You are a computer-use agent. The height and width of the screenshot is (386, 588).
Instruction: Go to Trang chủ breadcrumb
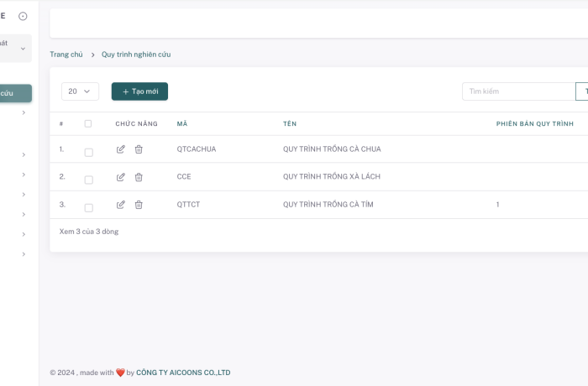[66, 55]
